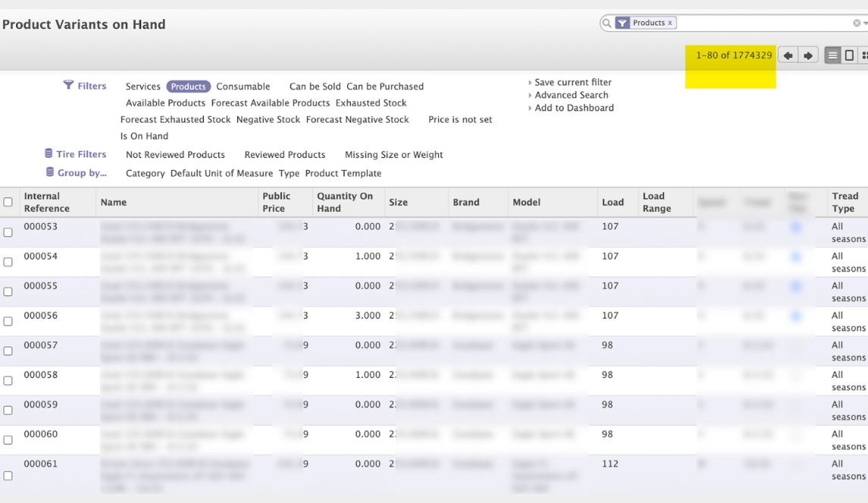The width and height of the screenshot is (868, 503).
Task: Click the search magnifier icon
Action: pos(606,23)
